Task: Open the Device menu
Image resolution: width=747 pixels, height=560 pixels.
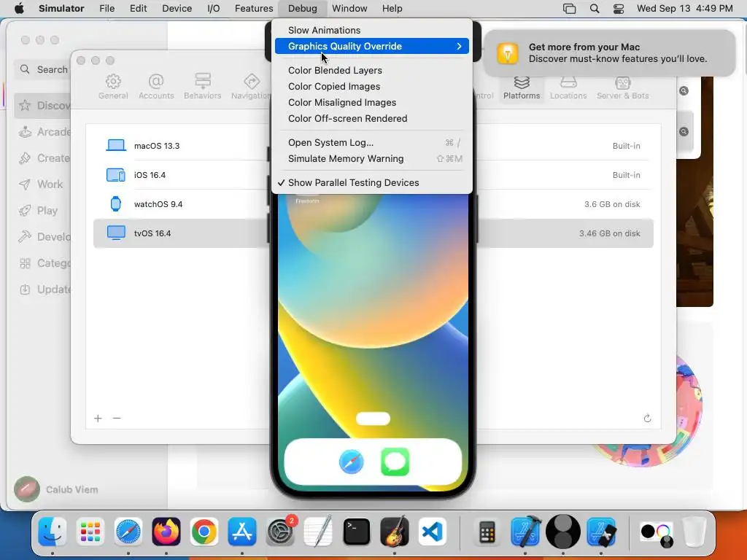Action: point(177,9)
